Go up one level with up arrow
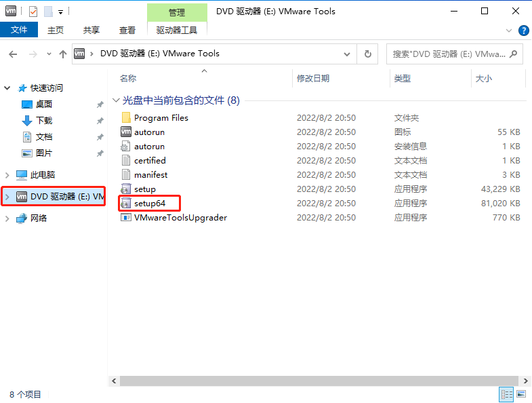The image size is (532, 403). pos(63,54)
